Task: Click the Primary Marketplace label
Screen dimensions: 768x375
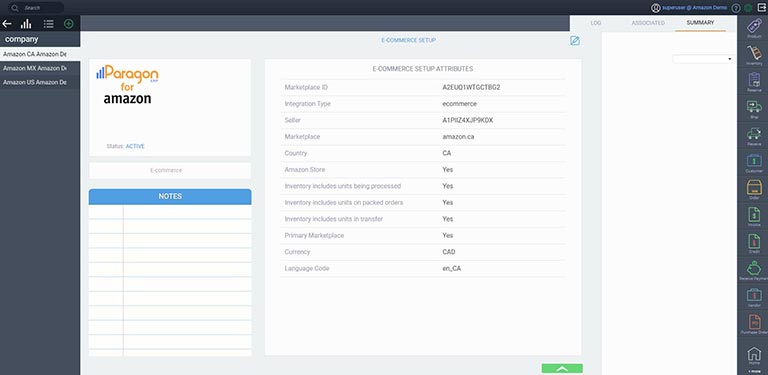Action: 314,235
